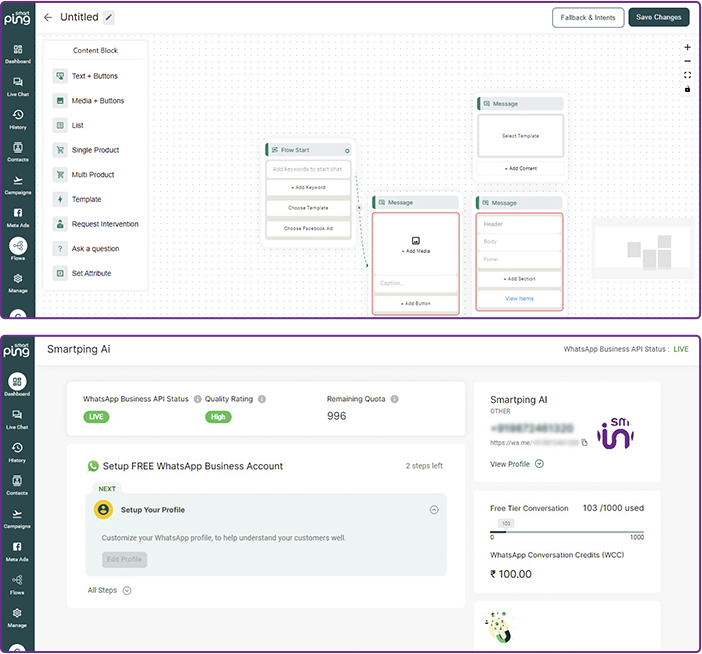Click Add Section in list Message node

519,279
